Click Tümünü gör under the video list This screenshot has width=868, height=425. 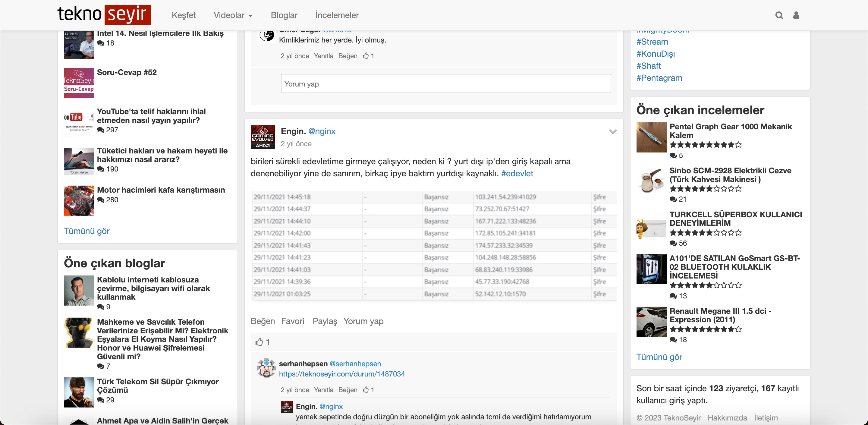click(x=86, y=231)
